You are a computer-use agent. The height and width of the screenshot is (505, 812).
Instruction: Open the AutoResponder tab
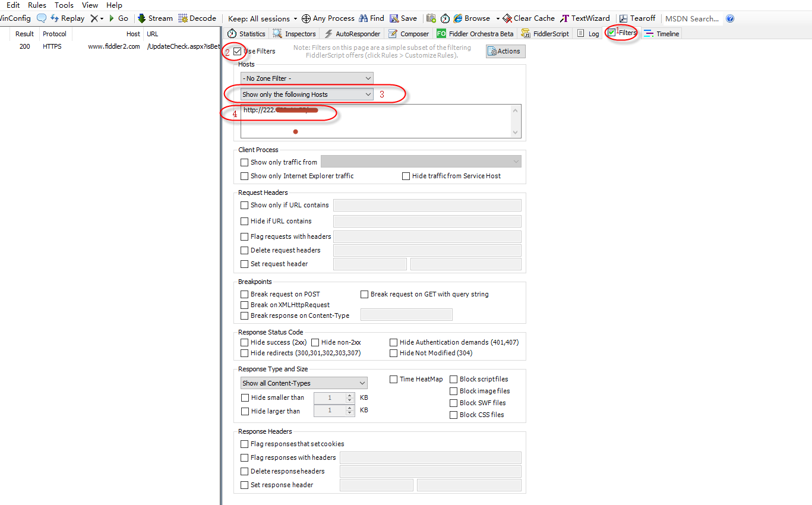[x=352, y=34]
